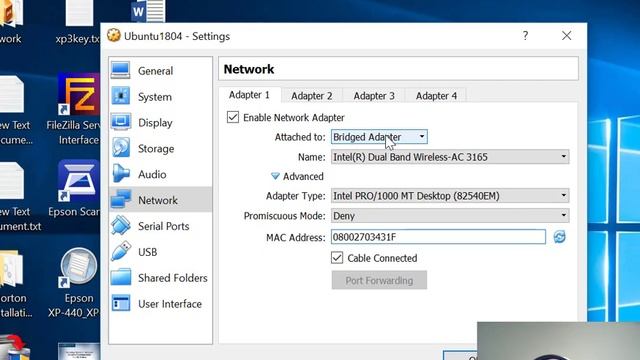The image size is (640, 360).
Task: Open the adapter Name dropdown
Action: pos(450,157)
